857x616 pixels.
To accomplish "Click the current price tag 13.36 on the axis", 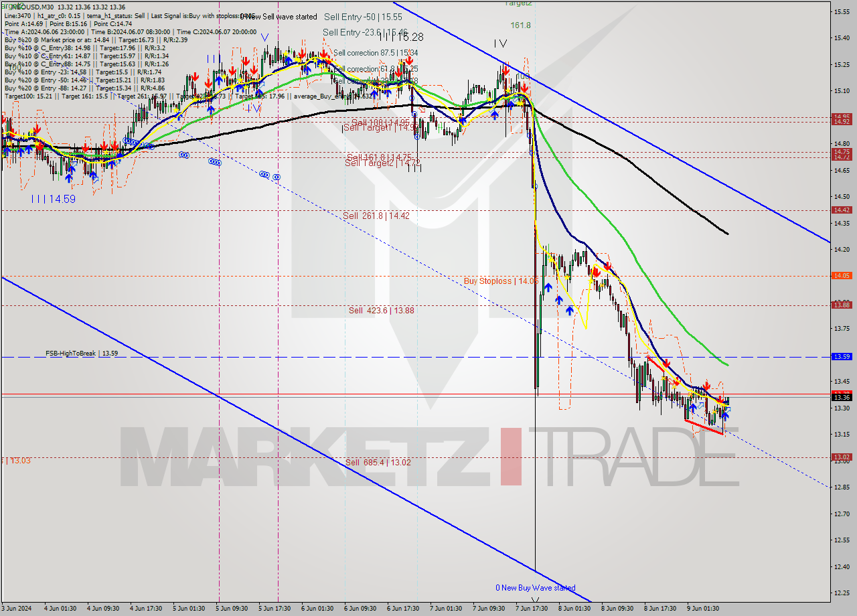I will click(x=842, y=397).
